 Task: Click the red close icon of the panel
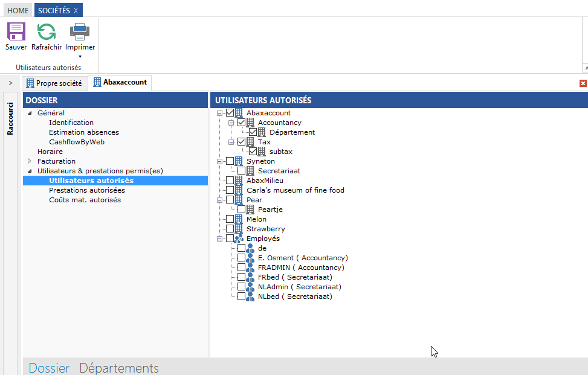click(583, 83)
